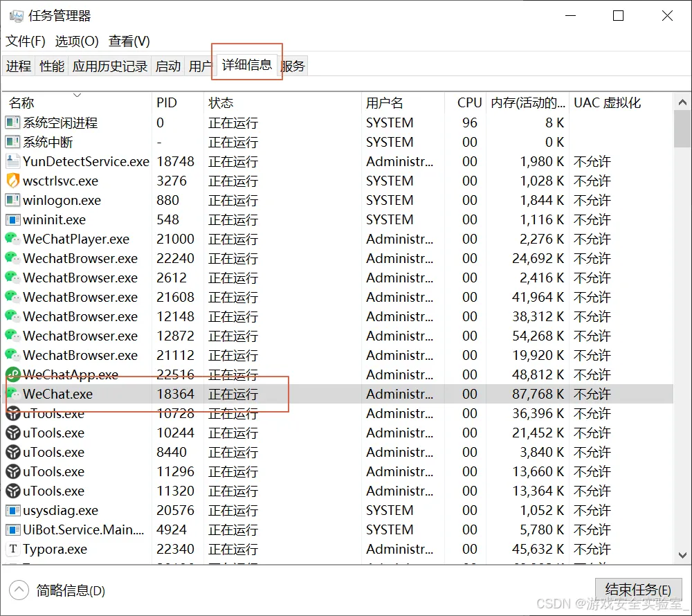Click memory value 45,632 K
Image resolution: width=692 pixels, height=616 pixels.
click(x=538, y=549)
